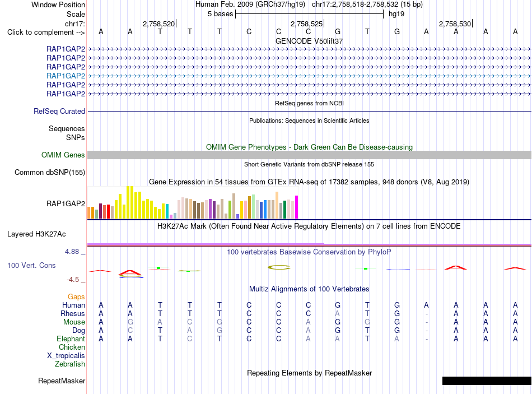532x394 pixels.
Task: Open the 'RefSeq genes from NCBI' track title
Action: click(309, 103)
